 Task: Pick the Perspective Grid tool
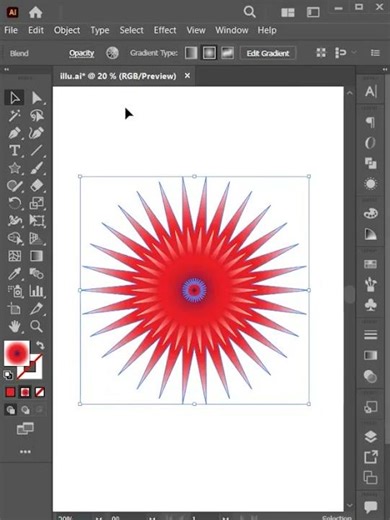tap(36, 238)
